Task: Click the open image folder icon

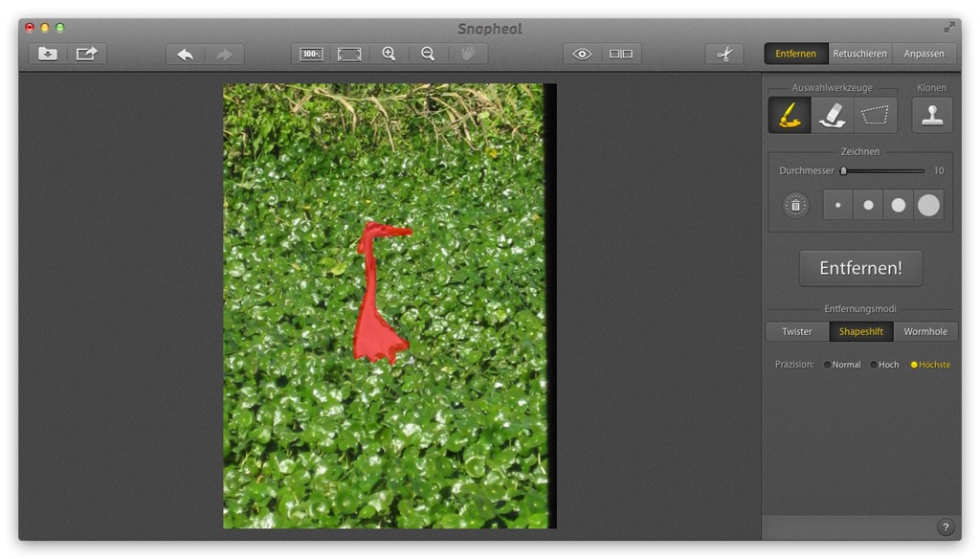Action: point(48,54)
